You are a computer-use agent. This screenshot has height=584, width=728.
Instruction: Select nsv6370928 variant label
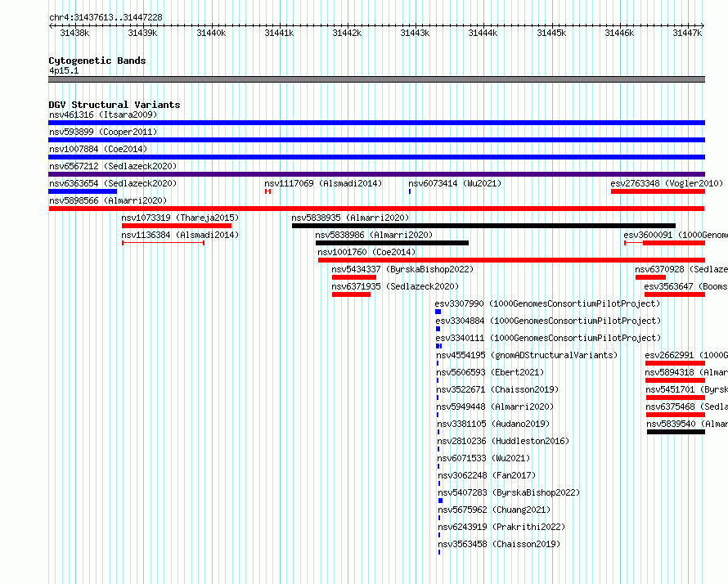click(681, 269)
